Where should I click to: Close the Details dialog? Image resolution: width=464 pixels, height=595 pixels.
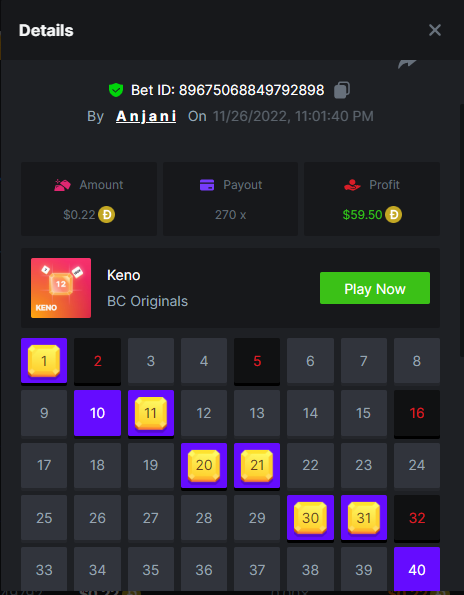click(435, 30)
